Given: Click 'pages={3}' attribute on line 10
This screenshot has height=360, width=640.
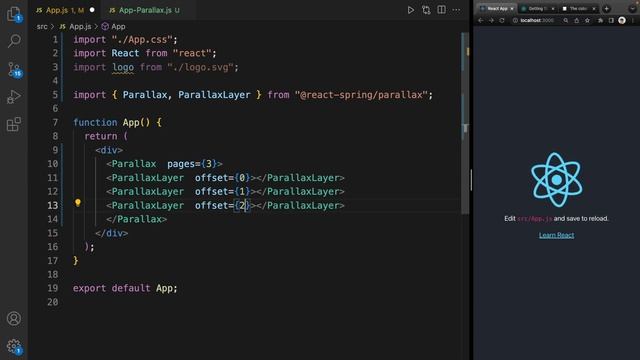Looking at the screenshot, I should coord(192,164).
